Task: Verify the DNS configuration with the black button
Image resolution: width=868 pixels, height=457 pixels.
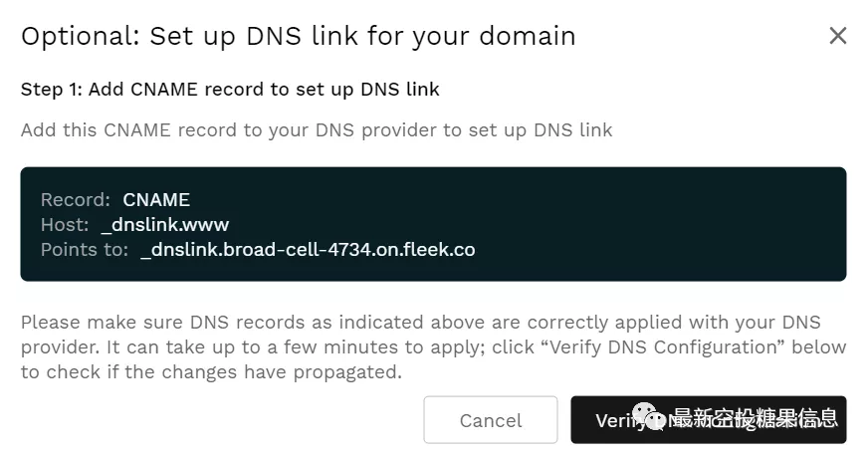Action: tap(708, 420)
